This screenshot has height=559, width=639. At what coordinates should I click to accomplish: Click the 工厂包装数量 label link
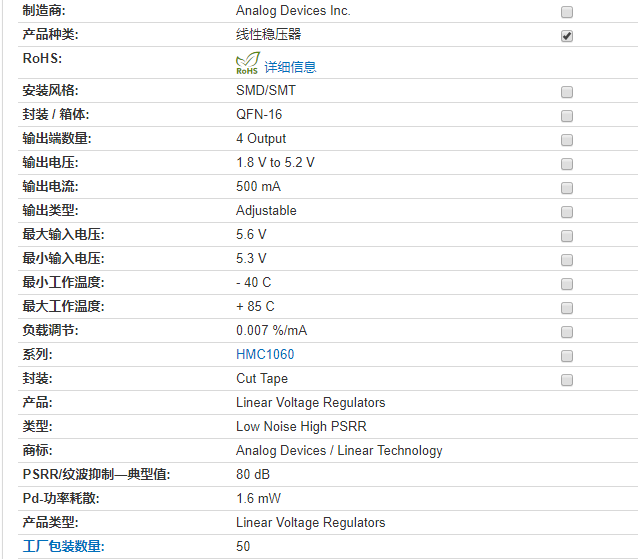click(63, 546)
